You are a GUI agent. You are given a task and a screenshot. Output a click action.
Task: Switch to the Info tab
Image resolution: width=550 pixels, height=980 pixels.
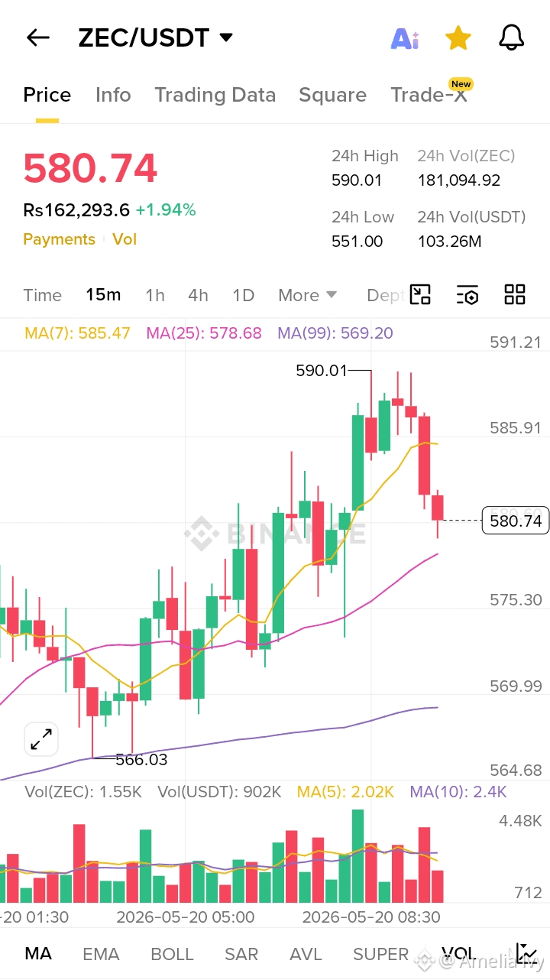pyautogui.click(x=113, y=95)
